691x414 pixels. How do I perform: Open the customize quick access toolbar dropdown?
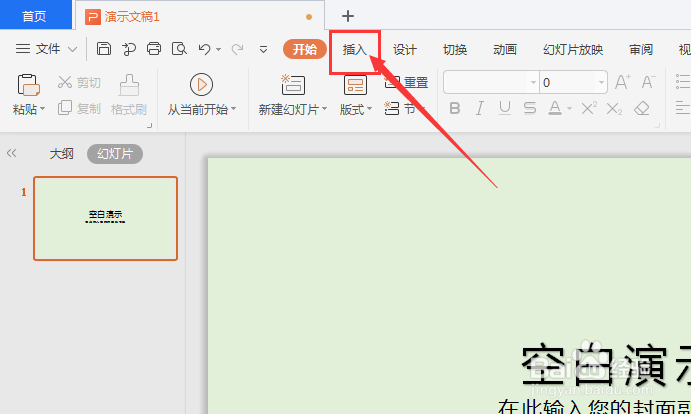click(263, 49)
